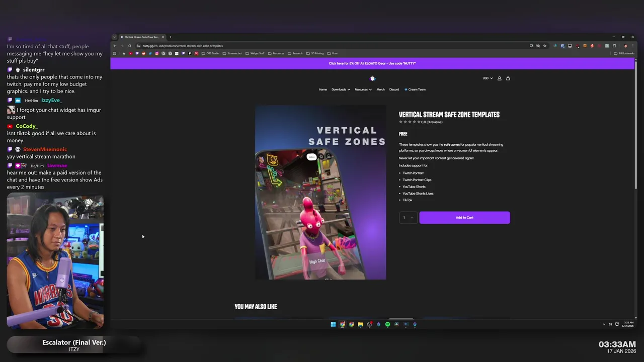The width and height of the screenshot is (644, 362).
Task: Close the Vertical Stream Safe Zone tab
Action: tap(163, 37)
